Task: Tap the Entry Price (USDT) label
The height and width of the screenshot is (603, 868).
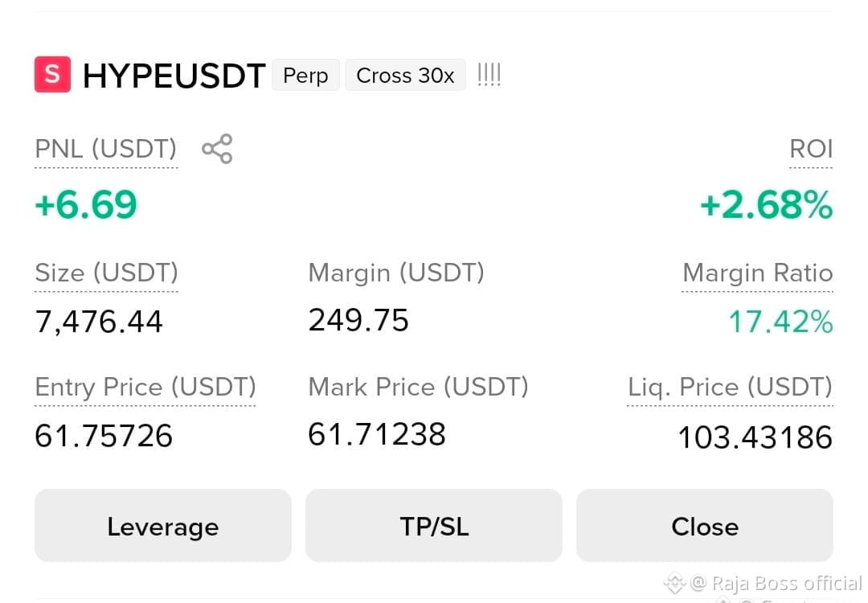Action: pos(145,387)
